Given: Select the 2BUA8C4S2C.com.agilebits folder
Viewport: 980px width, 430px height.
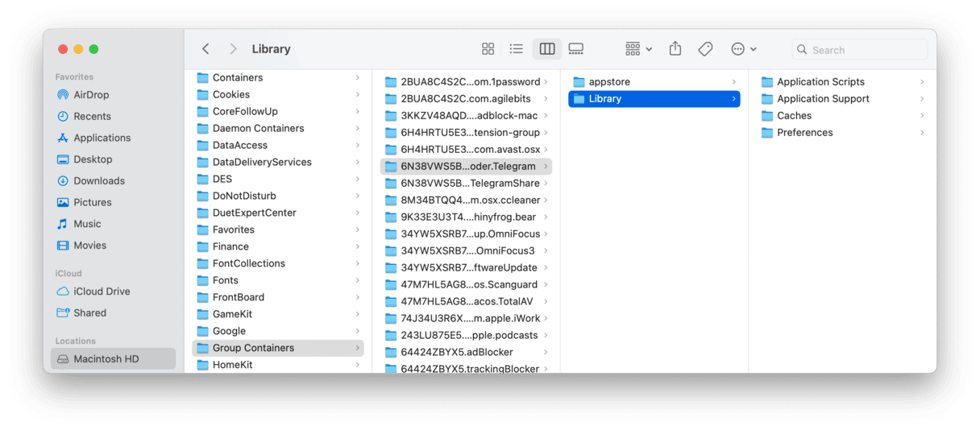Looking at the screenshot, I should coord(466,99).
